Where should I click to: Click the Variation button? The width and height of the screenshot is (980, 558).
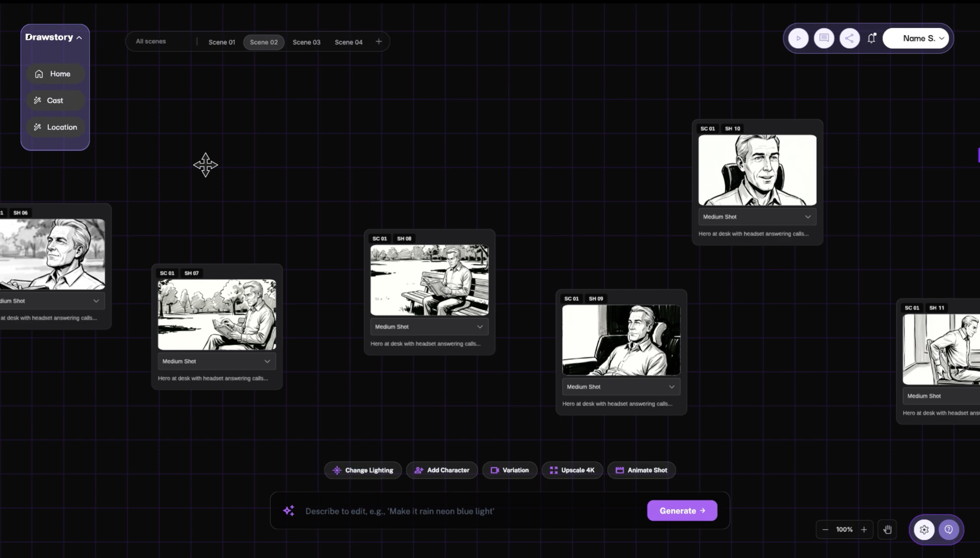click(510, 470)
